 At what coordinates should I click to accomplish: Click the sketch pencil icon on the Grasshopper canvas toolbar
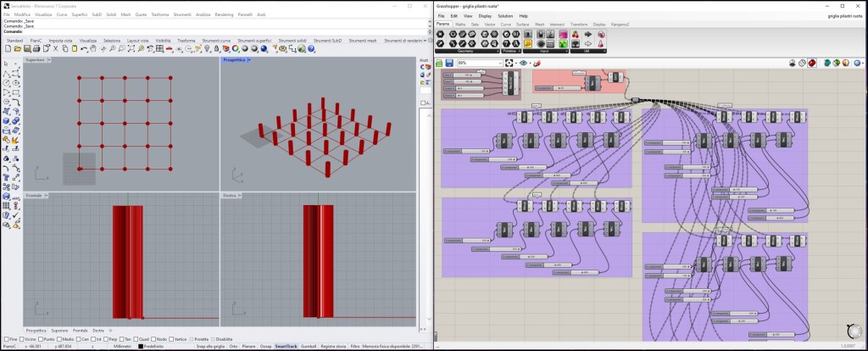click(536, 63)
